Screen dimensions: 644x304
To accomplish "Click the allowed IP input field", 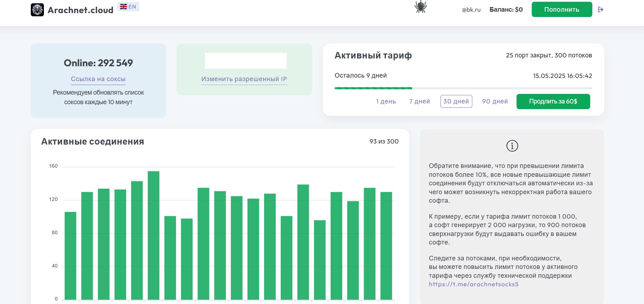I will 246,61.
